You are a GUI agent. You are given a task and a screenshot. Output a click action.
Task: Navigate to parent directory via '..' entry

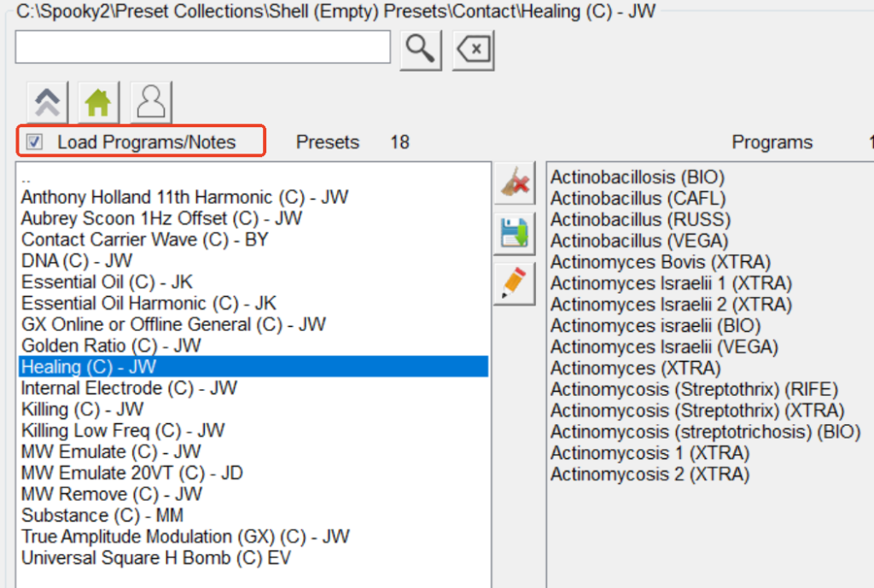pyautogui.click(x=26, y=178)
